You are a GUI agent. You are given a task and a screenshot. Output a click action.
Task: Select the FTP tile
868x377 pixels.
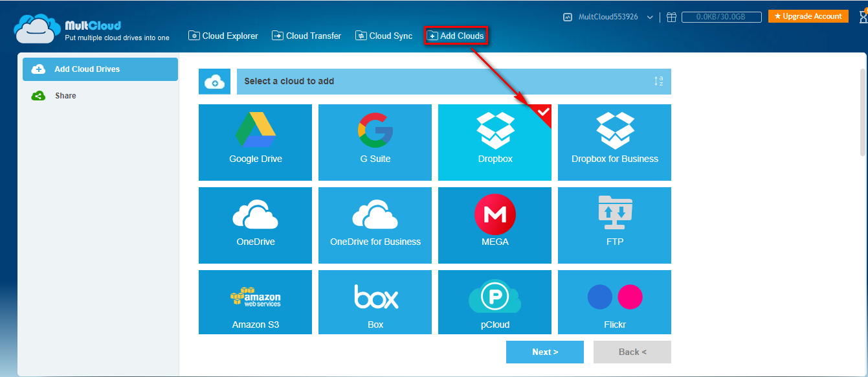click(x=614, y=225)
